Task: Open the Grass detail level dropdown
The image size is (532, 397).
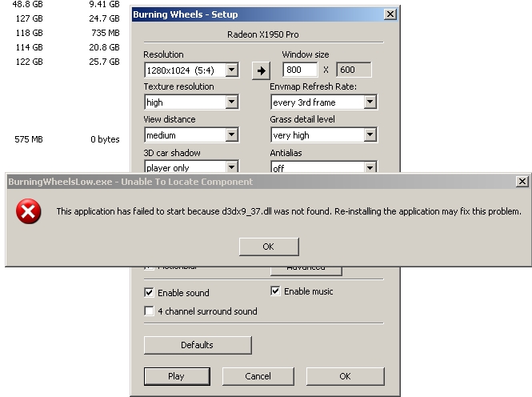Action: [x=370, y=135]
